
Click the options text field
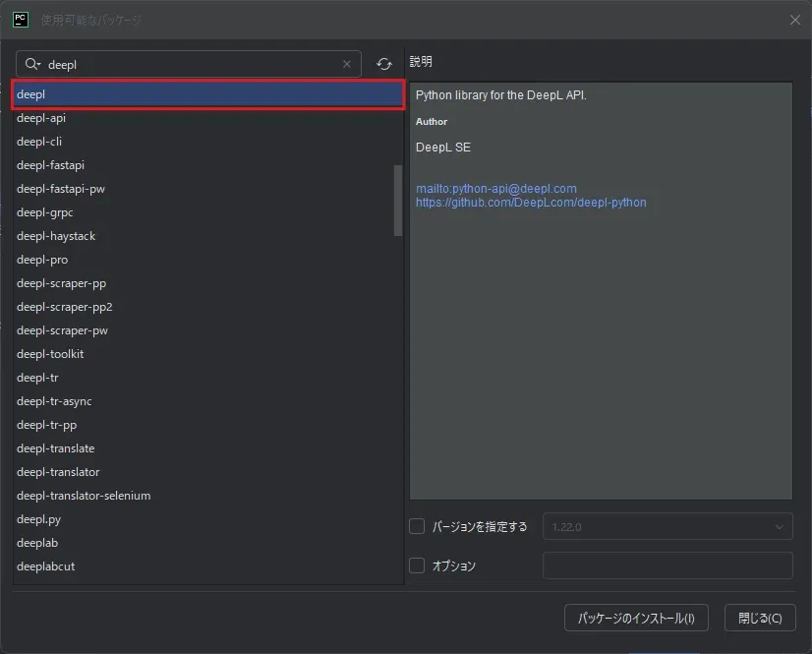pyautogui.click(x=667, y=565)
